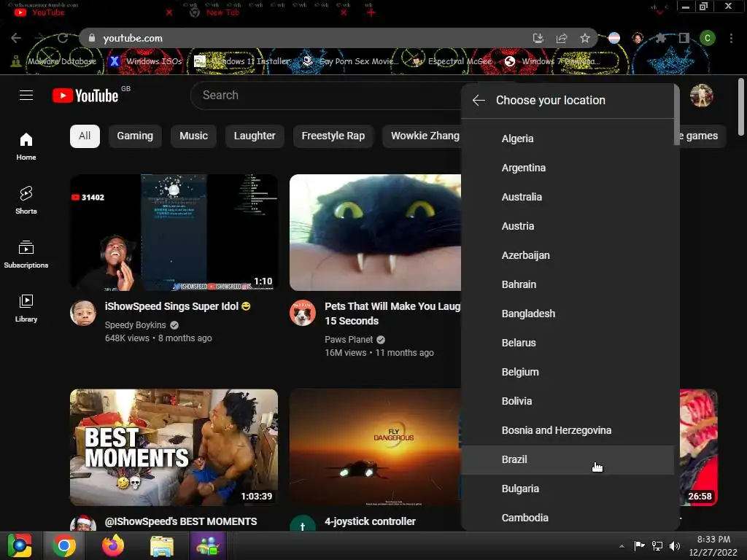The width and height of the screenshot is (747, 560).
Task: Open the Chrome profile C avatar
Action: [708, 38]
